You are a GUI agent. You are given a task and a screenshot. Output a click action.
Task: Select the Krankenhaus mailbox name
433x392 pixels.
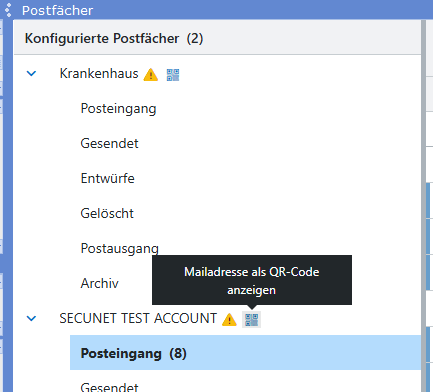coord(99,73)
